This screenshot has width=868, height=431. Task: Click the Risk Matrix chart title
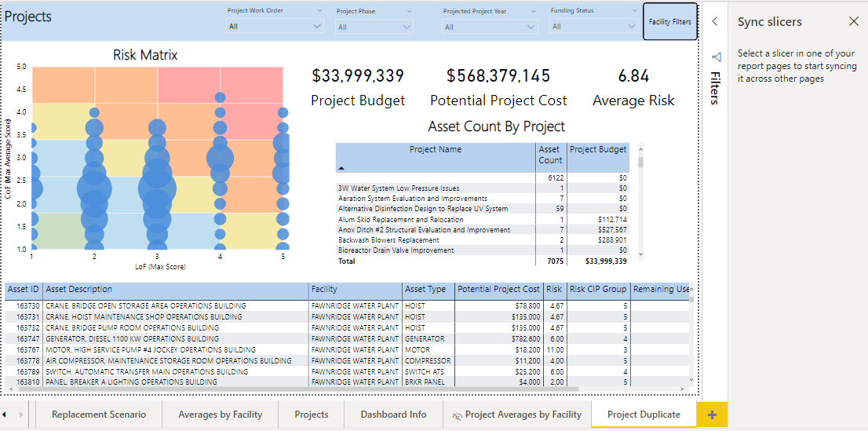point(145,55)
